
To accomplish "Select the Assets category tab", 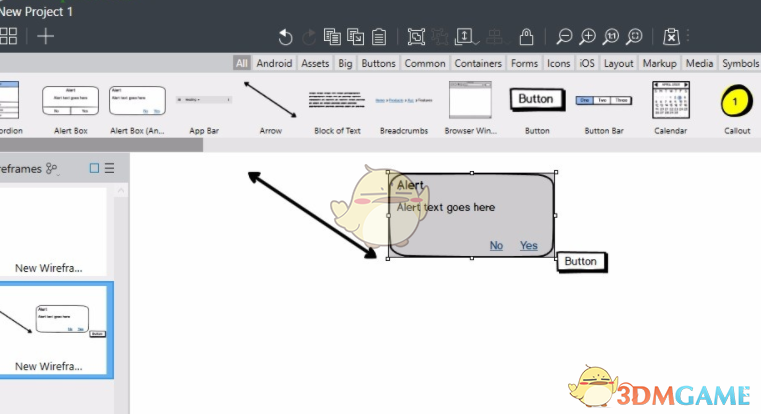I will pos(315,63).
